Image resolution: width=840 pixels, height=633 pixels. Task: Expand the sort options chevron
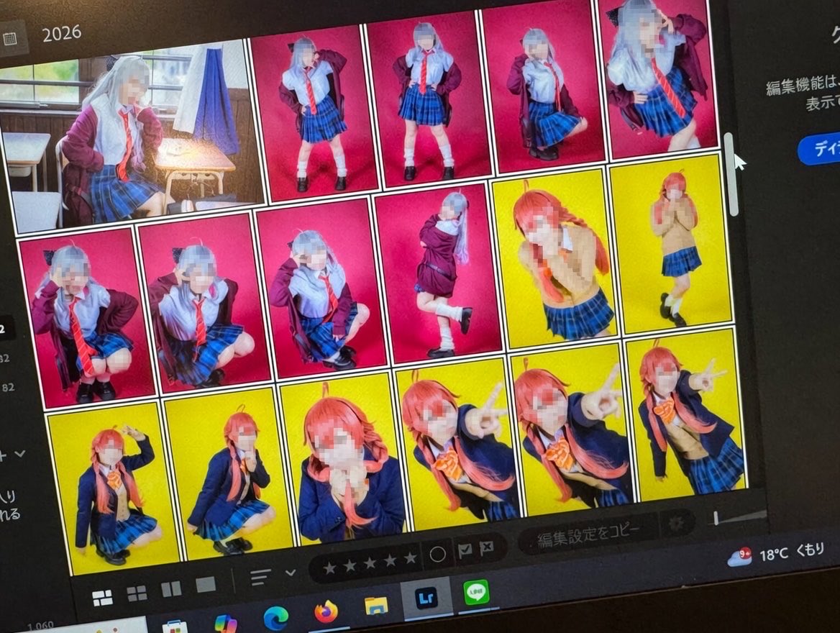[x=291, y=573]
